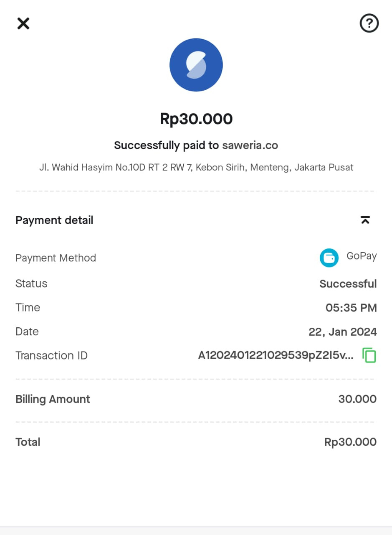
Task: Click the Successful status value
Action: tap(348, 284)
